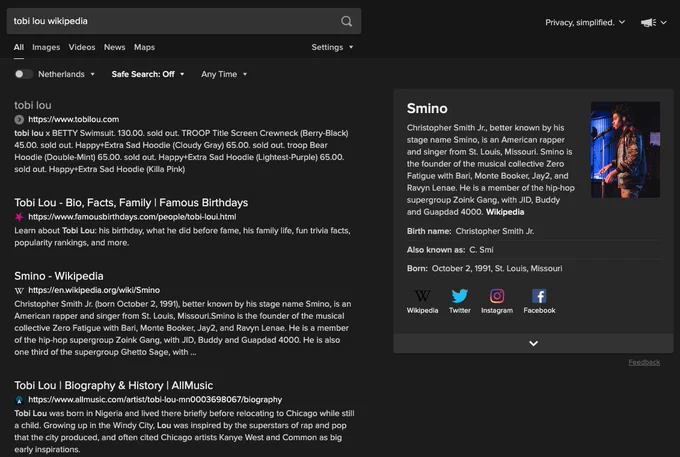Click the Famous Birthdays star favicon
The image size is (680, 457).
(19, 216)
